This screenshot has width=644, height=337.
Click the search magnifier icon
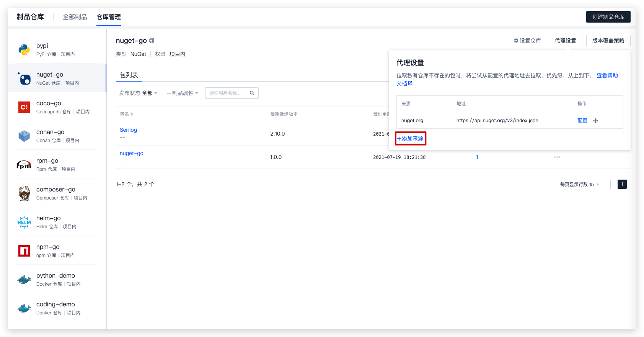tap(252, 93)
